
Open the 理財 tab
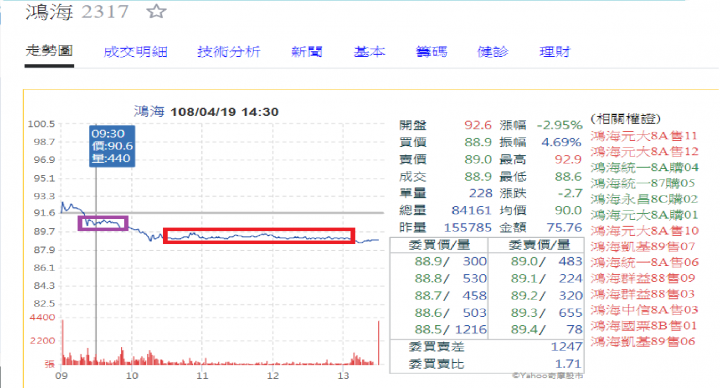coord(555,52)
